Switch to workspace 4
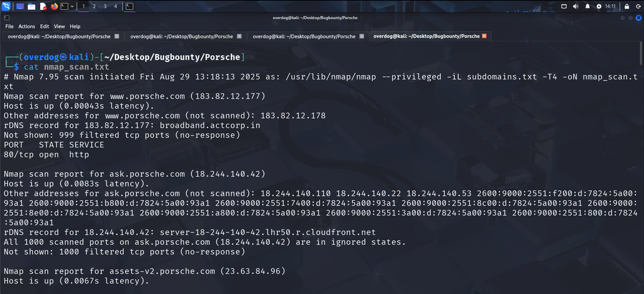Screen dimensions: 644x294 tap(115, 6)
